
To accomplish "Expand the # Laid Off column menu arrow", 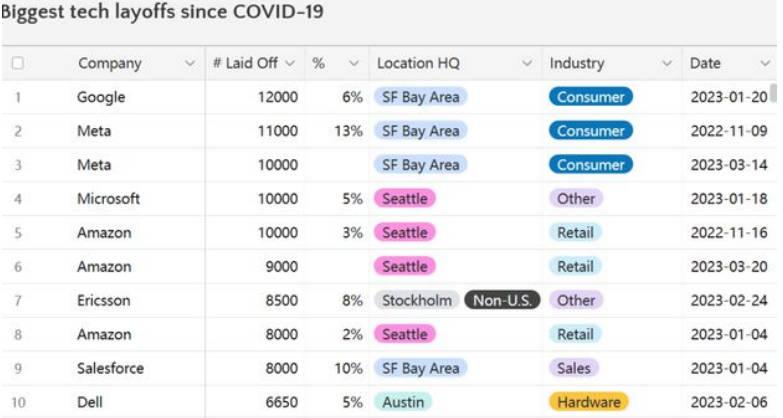I will point(290,63).
